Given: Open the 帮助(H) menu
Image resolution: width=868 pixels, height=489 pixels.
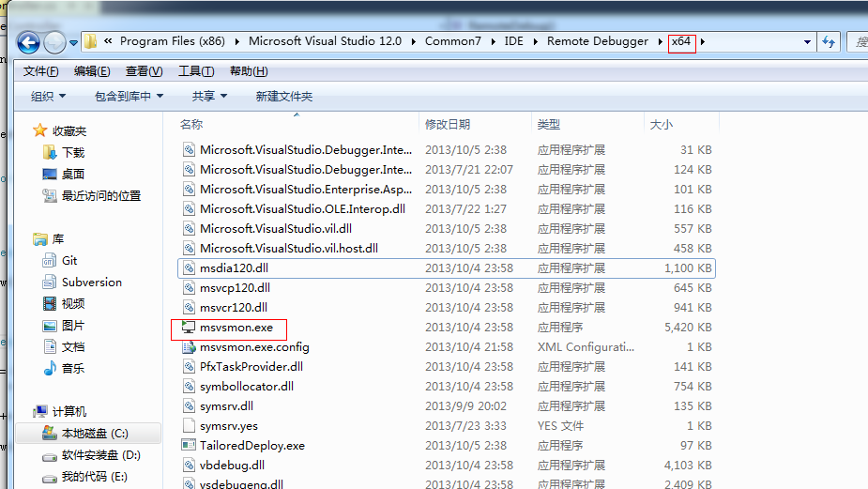Looking at the screenshot, I should (x=249, y=71).
